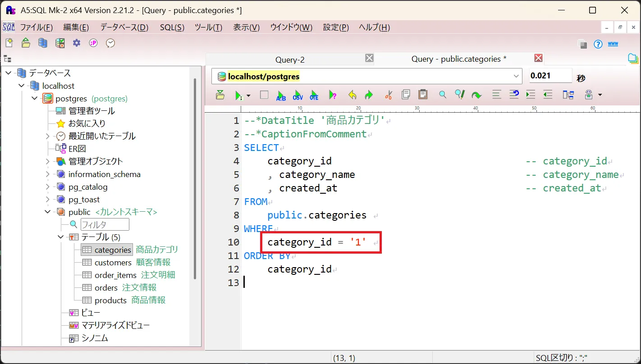The height and width of the screenshot is (364, 641).
Task: Decrease indent with the outdent icon
Action: (548, 95)
